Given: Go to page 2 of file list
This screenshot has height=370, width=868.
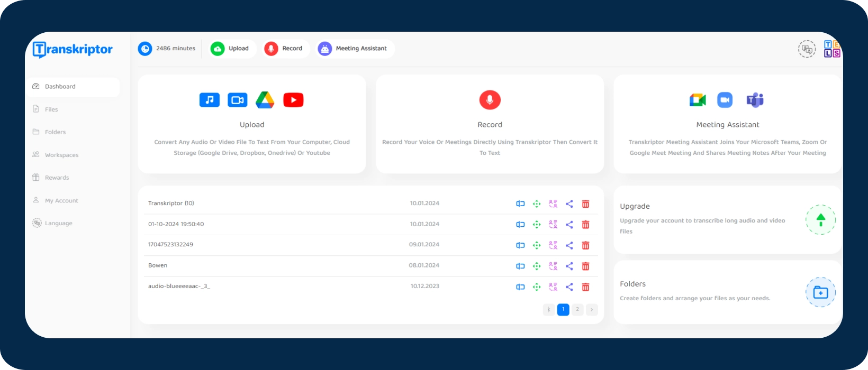Looking at the screenshot, I should tap(577, 310).
